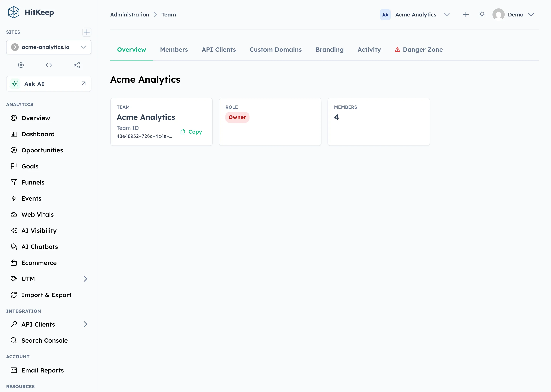
Task: Click the Acme Analytics page heading
Action: pyautogui.click(x=145, y=80)
